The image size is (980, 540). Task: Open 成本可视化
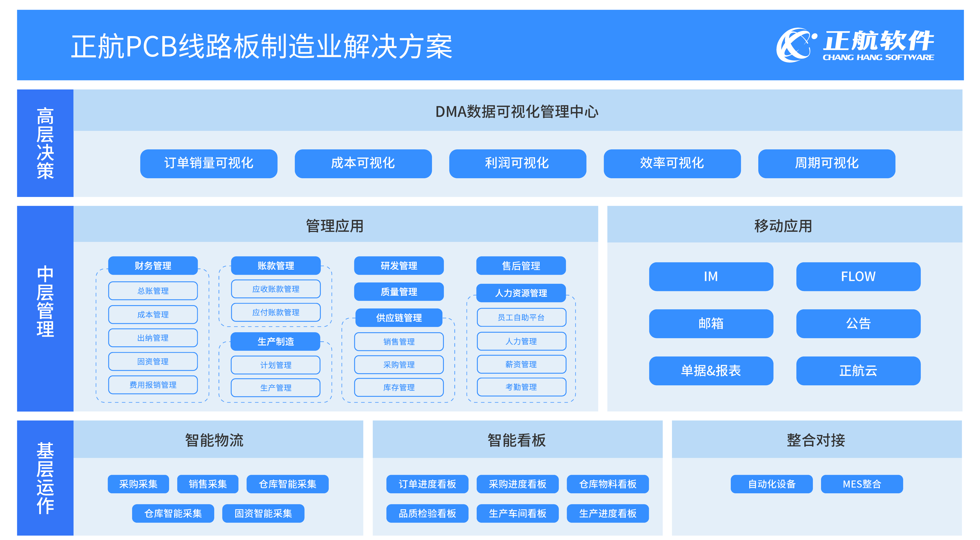[x=363, y=163]
